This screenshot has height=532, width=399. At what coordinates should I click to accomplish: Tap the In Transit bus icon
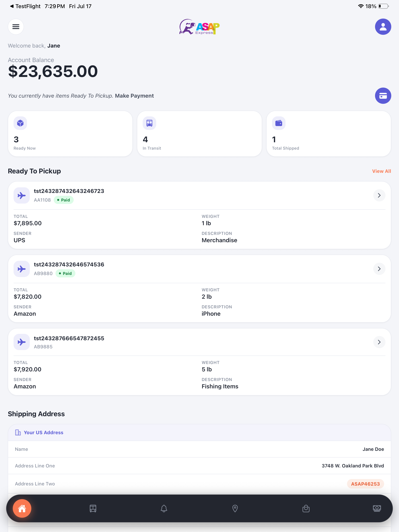(x=149, y=123)
